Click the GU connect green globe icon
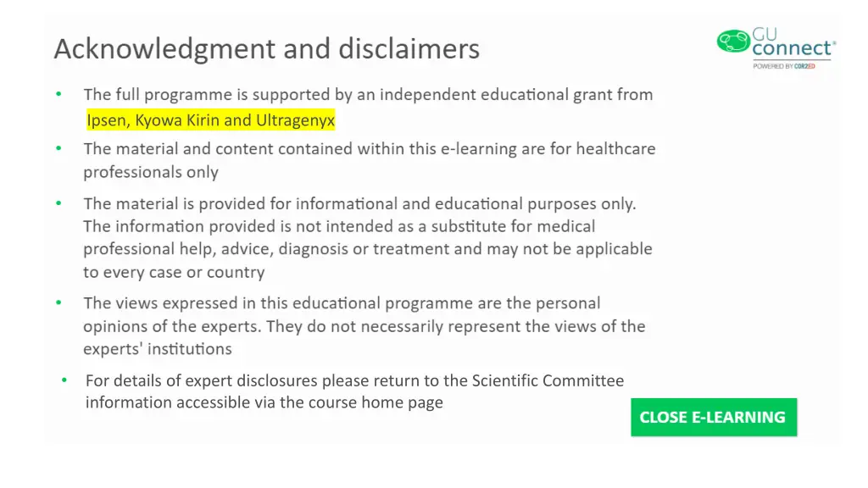This screenshot has width=868, height=488. [x=733, y=42]
